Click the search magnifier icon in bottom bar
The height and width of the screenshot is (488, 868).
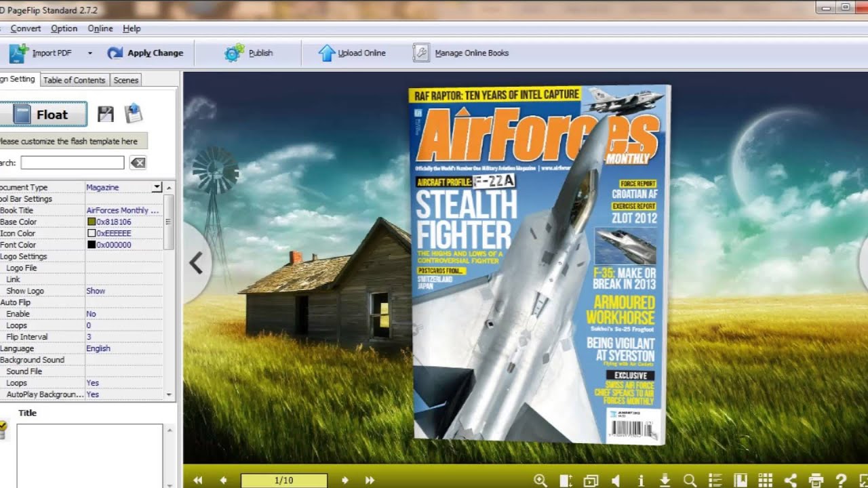tap(690, 481)
